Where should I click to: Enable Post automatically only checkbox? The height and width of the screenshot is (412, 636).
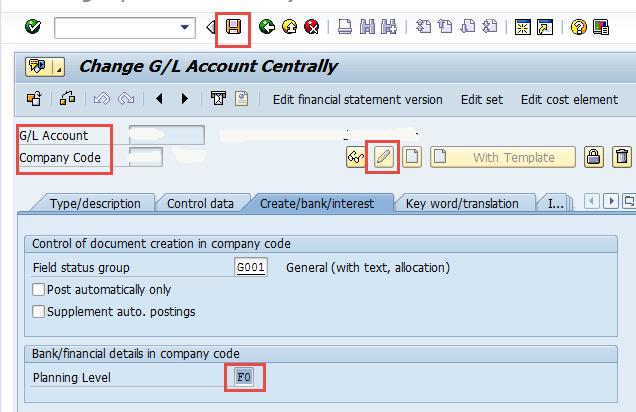tap(39, 290)
